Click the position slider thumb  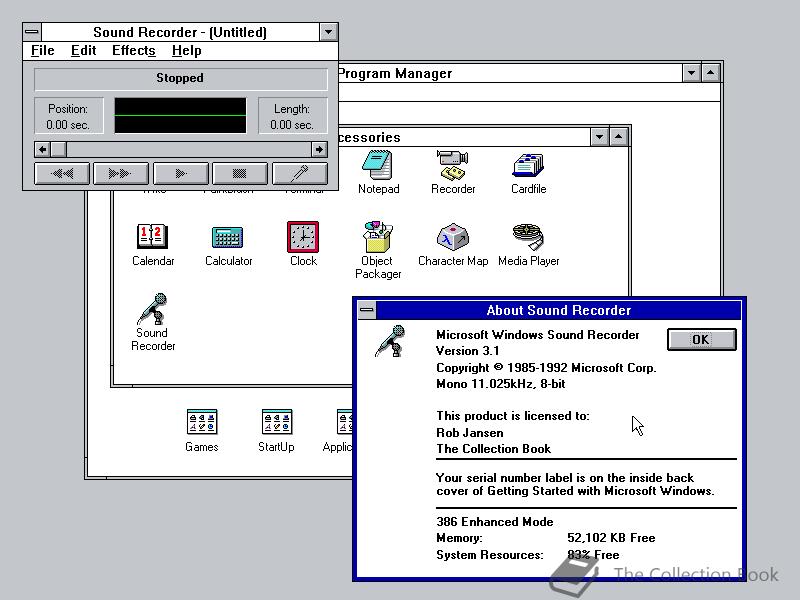pyautogui.click(x=59, y=149)
